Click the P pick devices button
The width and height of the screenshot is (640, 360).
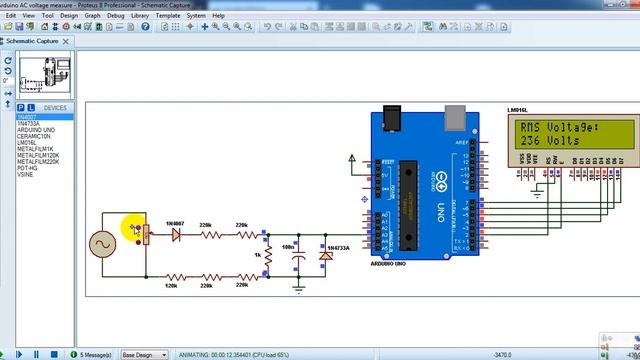pyautogui.click(x=20, y=108)
